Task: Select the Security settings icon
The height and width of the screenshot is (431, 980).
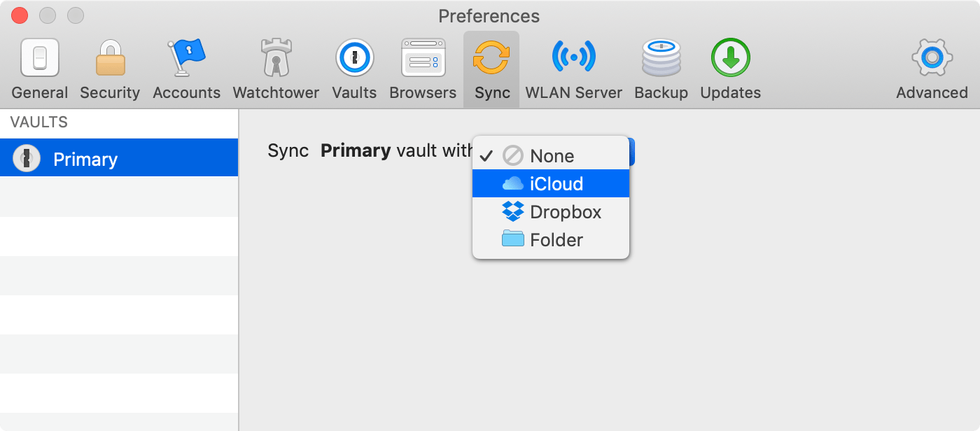Action: point(109,66)
